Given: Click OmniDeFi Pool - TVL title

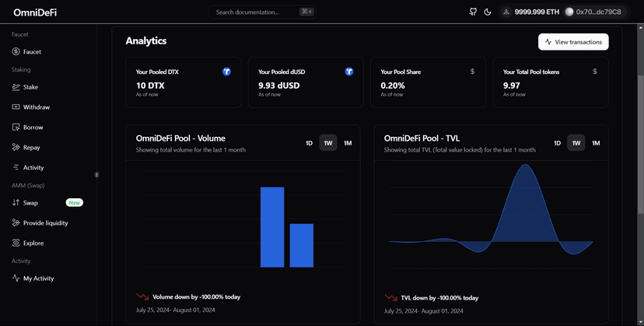Looking at the screenshot, I should tap(422, 138).
